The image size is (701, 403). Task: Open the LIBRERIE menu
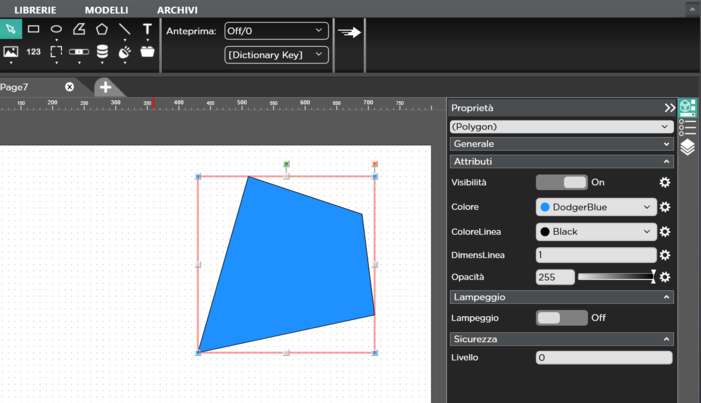pyautogui.click(x=35, y=10)
